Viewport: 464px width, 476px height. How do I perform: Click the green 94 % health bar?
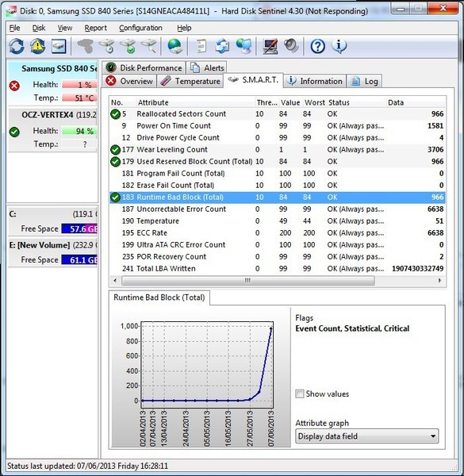79,131
